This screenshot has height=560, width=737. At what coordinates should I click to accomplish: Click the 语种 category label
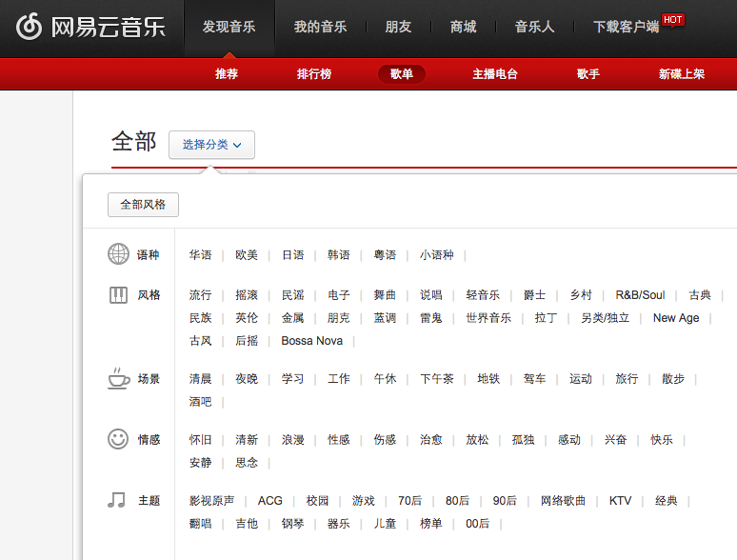148,255
